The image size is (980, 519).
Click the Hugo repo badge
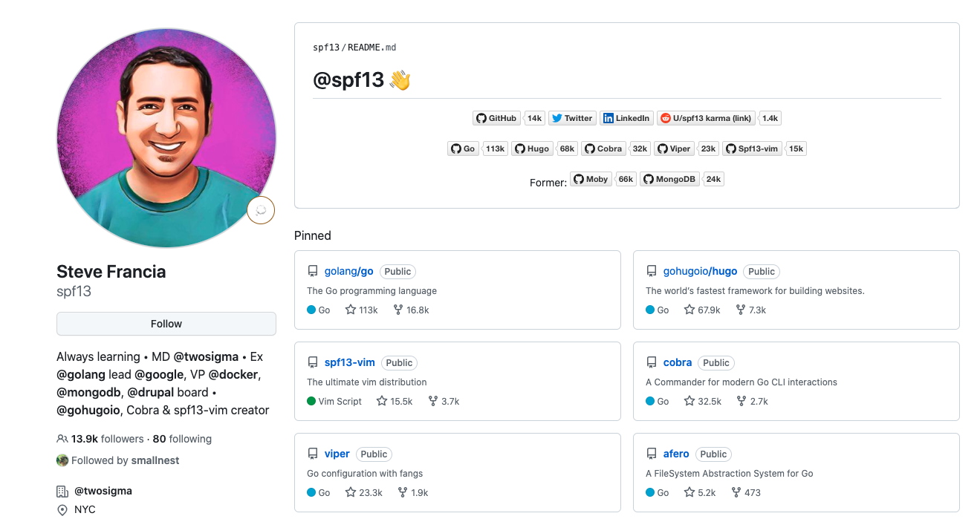click(x=532, y=148)
